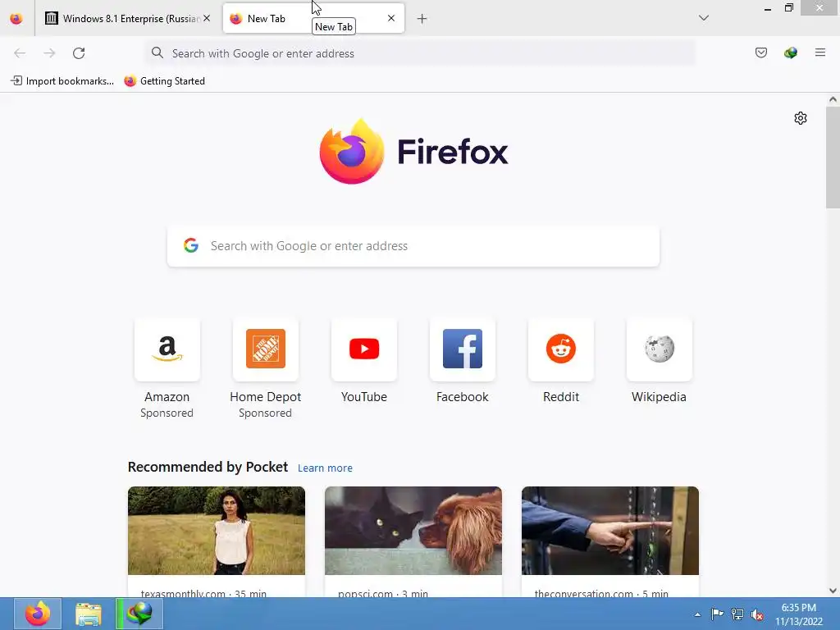Click the address bar magnifier icon
Image resolution: width=840 pixels, height=630 pixels.
coord(157,52)
